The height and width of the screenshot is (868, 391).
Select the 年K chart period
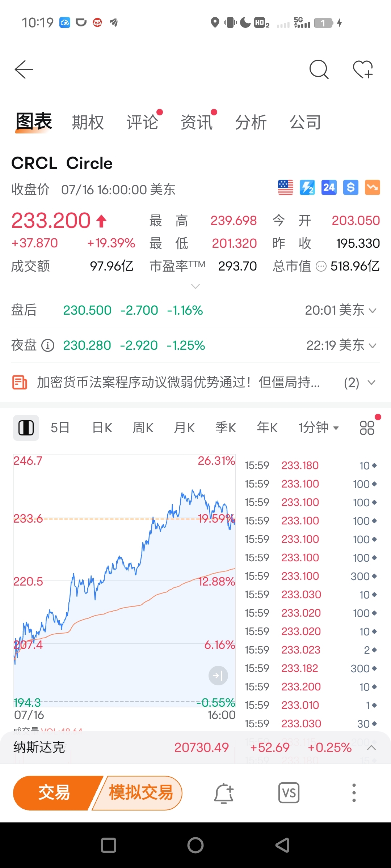[267, 428]
